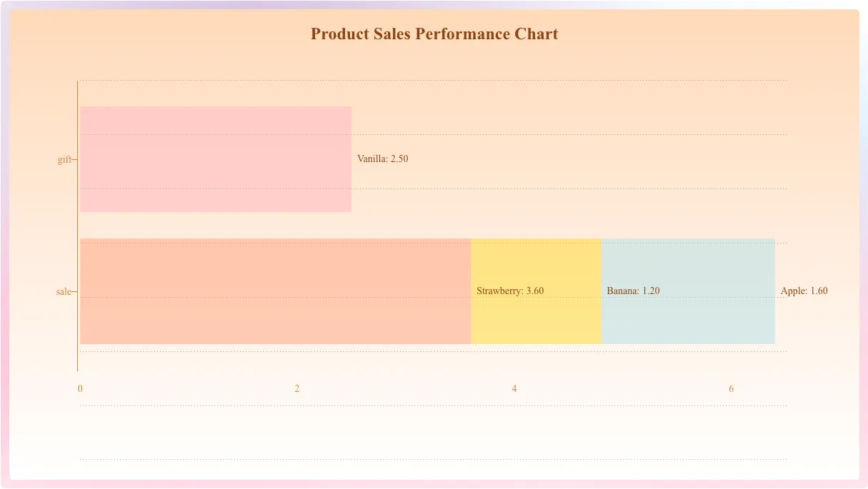Click the Vanilla: 2.50 data label
The image size is (868, 489).
382,158
